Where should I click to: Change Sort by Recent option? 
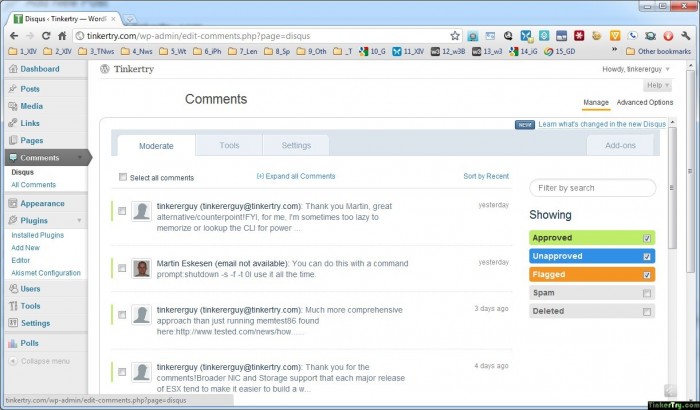pyautogui.click(x=486, y=176)
